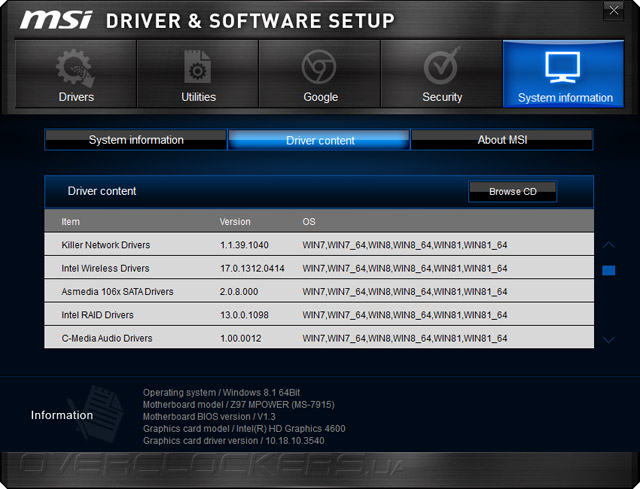Click version 2.0.8.000
The image size is (640, 489).
coord(239,291)
